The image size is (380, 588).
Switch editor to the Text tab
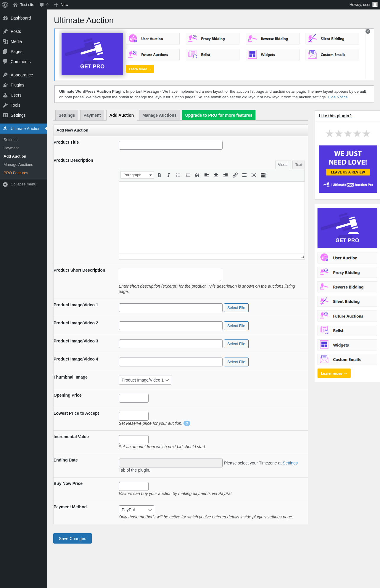click(x=299, y=165)
